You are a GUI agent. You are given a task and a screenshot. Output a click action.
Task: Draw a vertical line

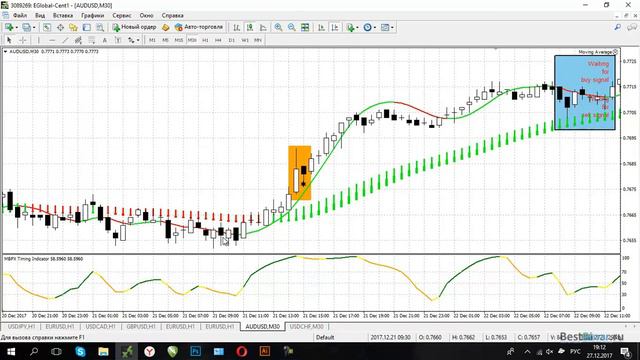[x=39, y=40]
